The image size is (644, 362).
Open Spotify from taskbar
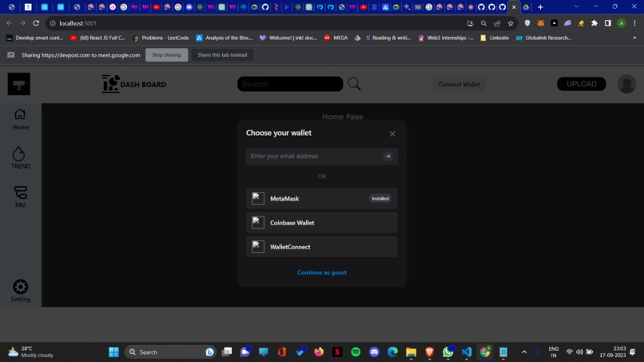click(x=356, y=352)
